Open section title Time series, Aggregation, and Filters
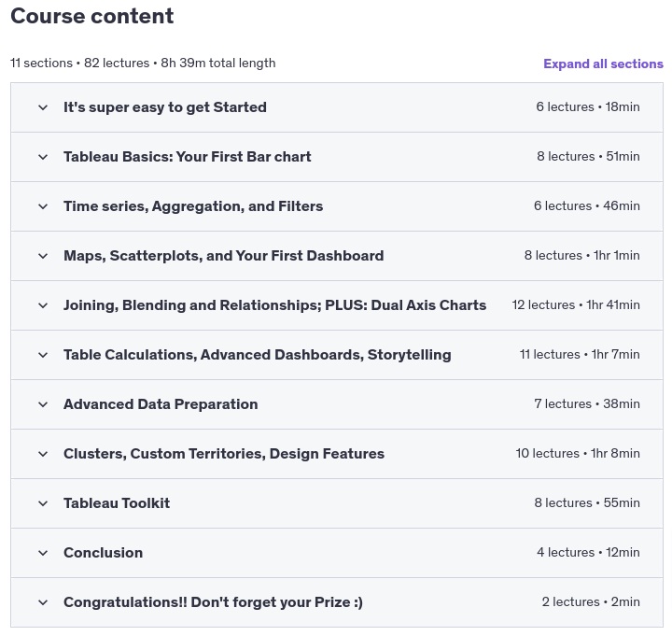Image resolution: width=672 pixels, height=636 pixels. pyautogui.click(x=193, y=206)
